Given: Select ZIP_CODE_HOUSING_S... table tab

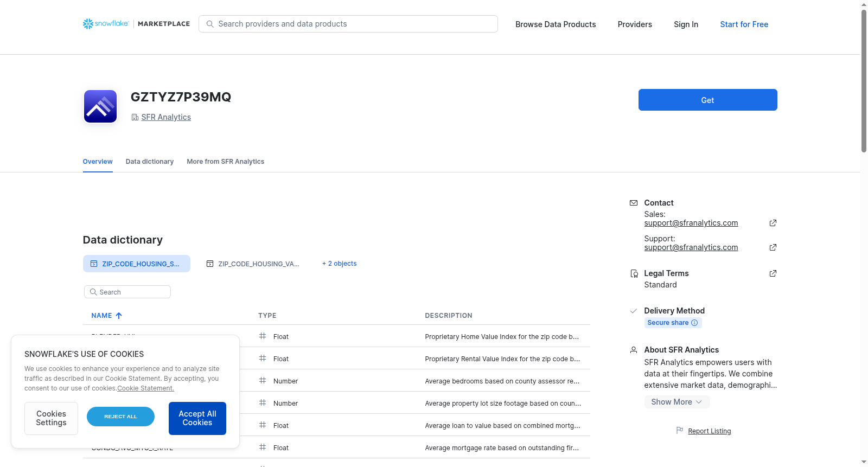Looking at the screenshot, I should (x=137, y=264).
